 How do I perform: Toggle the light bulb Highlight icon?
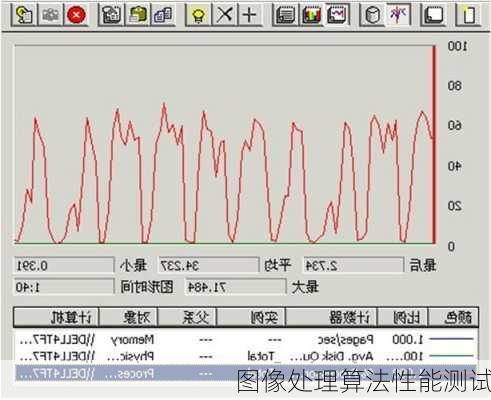click(x=198, y=15)
